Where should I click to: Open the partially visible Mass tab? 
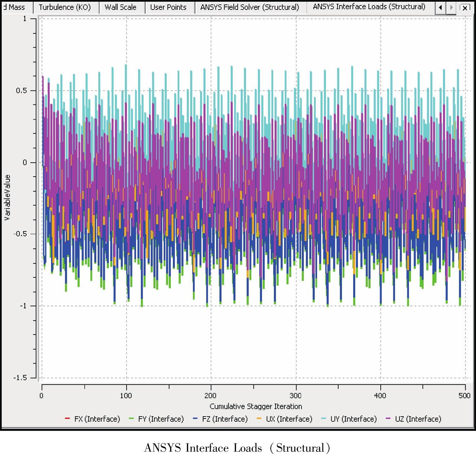17,7
